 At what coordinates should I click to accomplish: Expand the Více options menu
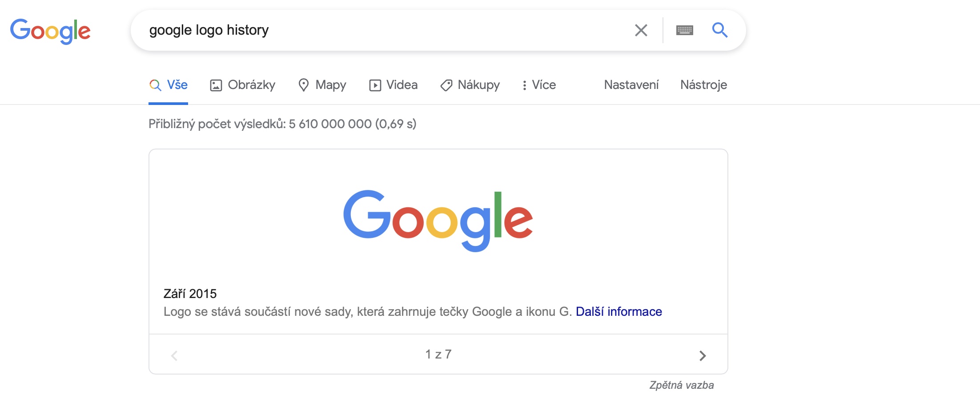tap(539, 85)
